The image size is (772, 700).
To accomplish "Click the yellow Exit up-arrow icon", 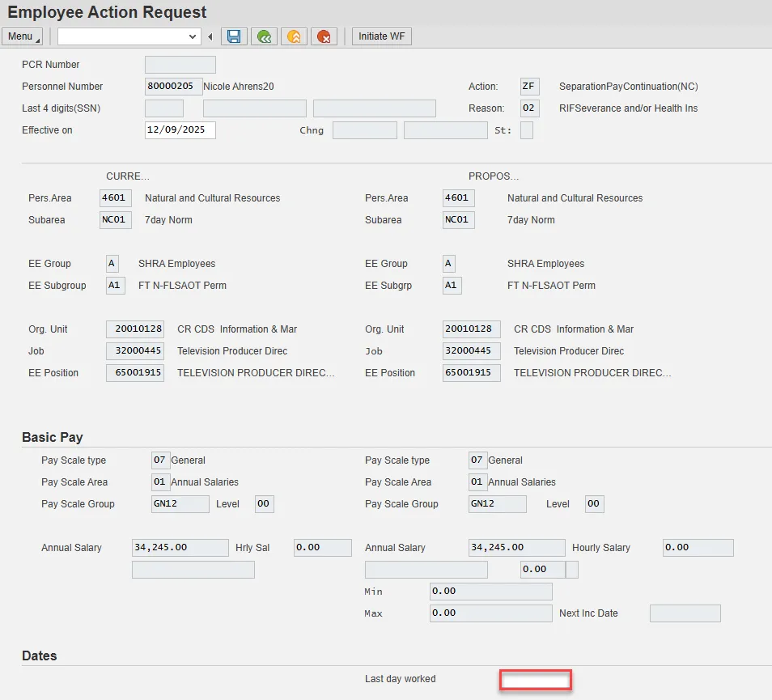I will (294, 36).
